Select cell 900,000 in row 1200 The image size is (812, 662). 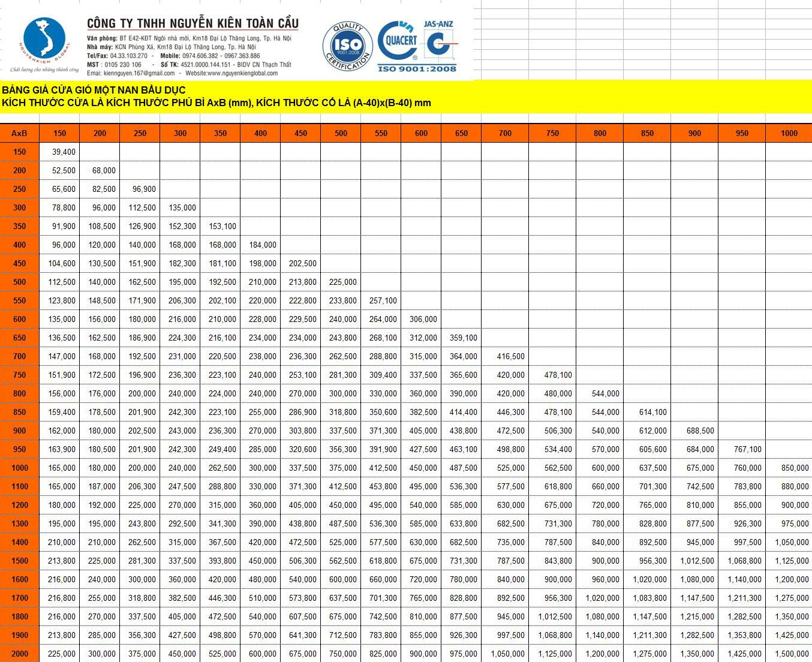789,505
